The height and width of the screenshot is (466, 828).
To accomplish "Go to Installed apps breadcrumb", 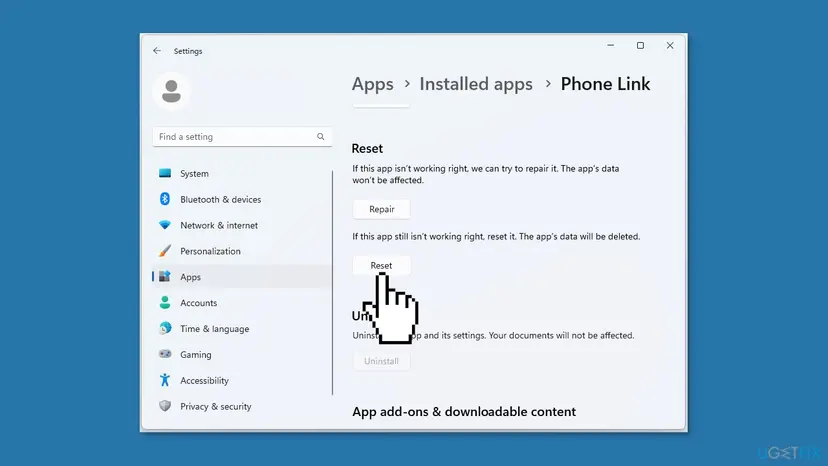I will pyautogui.click(x=476, y=84).
